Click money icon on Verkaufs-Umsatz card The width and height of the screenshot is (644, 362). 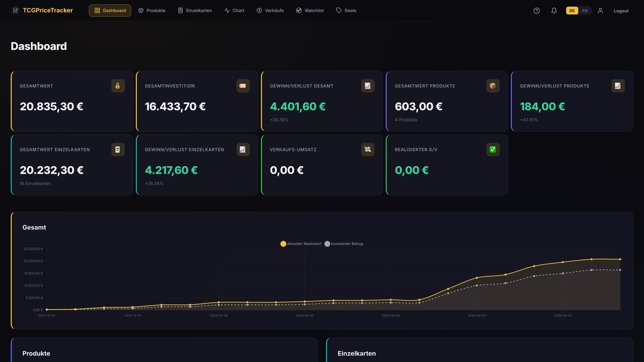(368, 150)
